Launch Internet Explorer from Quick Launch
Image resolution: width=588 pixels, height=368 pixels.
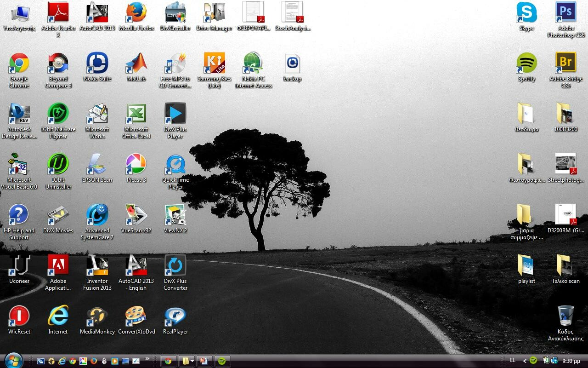click(x=62, y=361)
